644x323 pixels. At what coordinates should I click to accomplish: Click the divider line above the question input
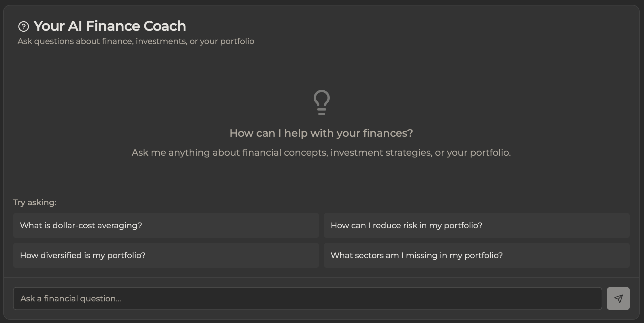321,278
